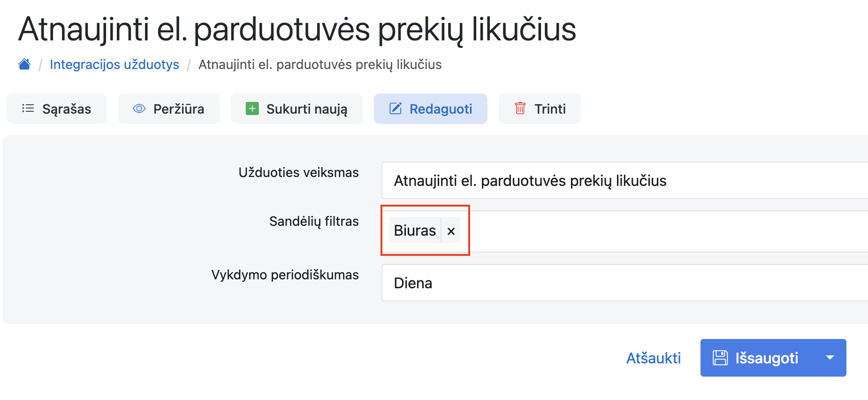868x400 pixels.
Task: Click the home icon in the breadcrumb
Action: click(x=24, y=64)
